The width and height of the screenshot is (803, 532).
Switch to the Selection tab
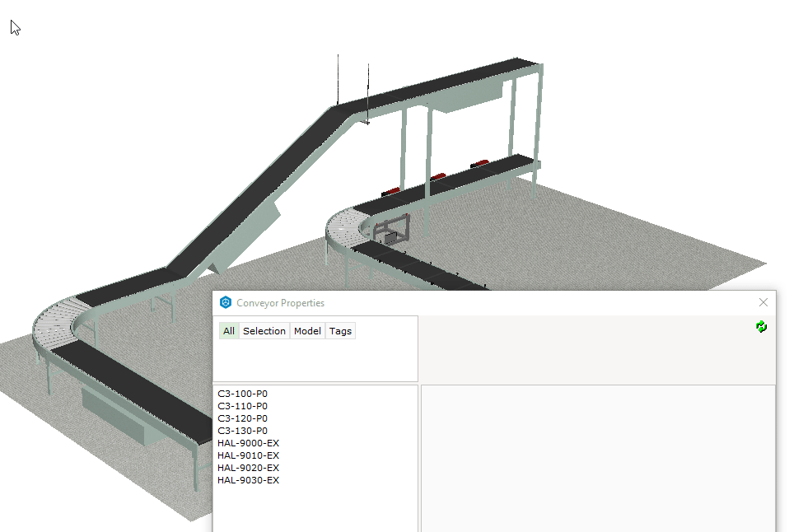[x=264, y=330]
